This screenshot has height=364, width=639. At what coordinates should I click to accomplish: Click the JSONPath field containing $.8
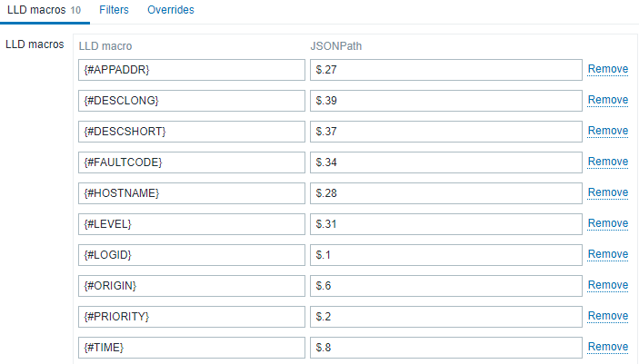(445, 348)
